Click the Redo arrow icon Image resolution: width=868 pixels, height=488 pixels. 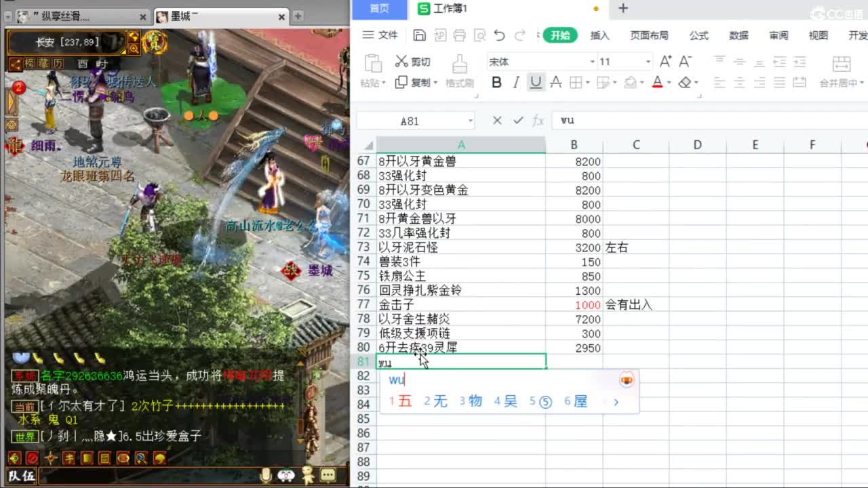tap(520, 35)
